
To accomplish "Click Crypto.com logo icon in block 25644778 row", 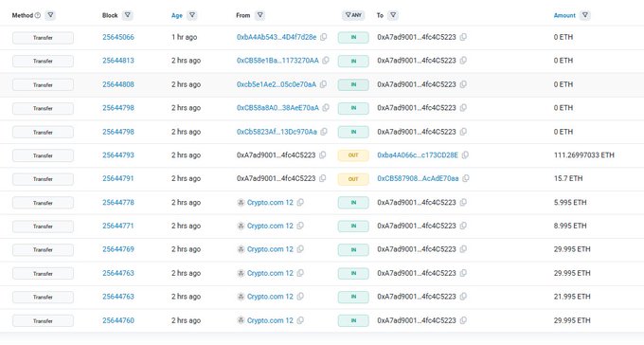I will click(241, 202).
